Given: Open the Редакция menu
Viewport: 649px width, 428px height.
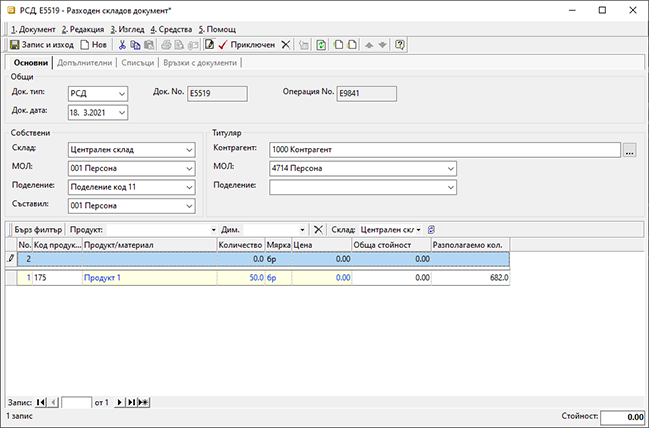Looking at the screenshot, I should coord(83,29).
